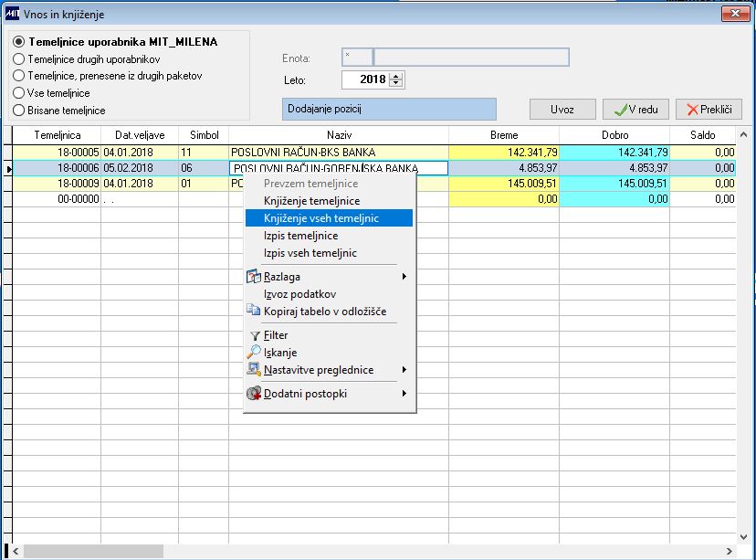This screenshot has height=560, width=756.
Task: Click the Dodatni postopki gear icon
Action: click(254, 394)
